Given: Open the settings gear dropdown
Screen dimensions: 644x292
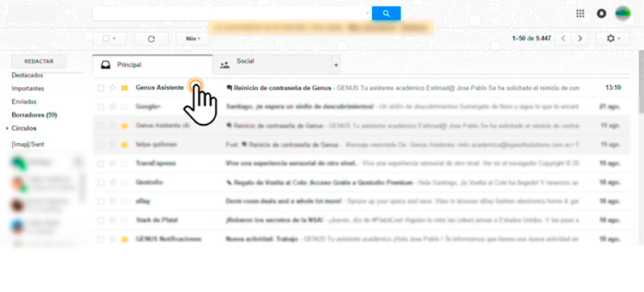Looking at the screenshot, I should 613,39.
